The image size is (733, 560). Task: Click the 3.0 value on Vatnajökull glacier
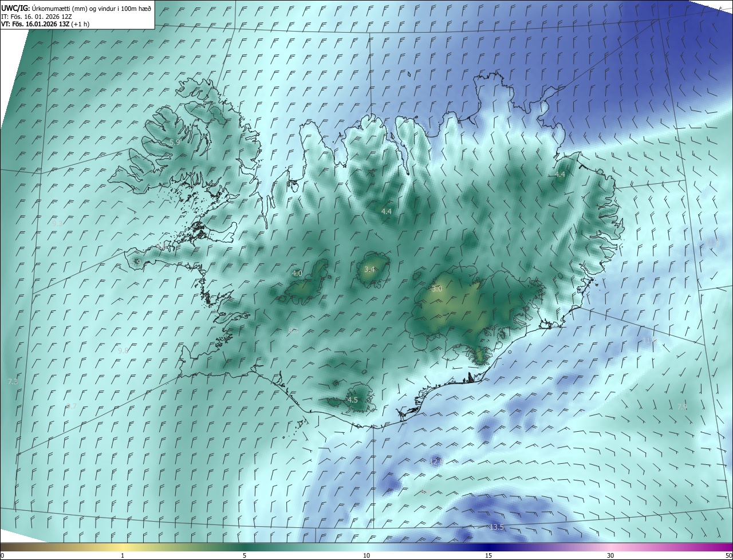pos(436,289)
